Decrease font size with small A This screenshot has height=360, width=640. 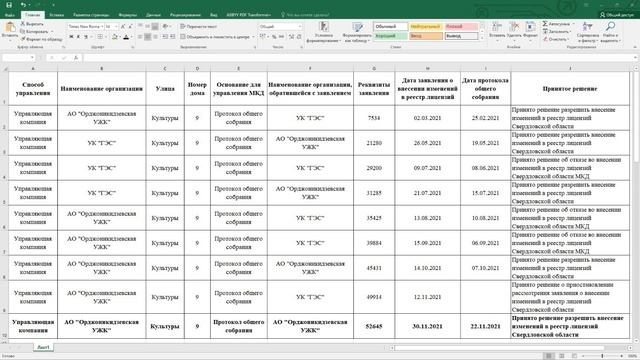130,27
